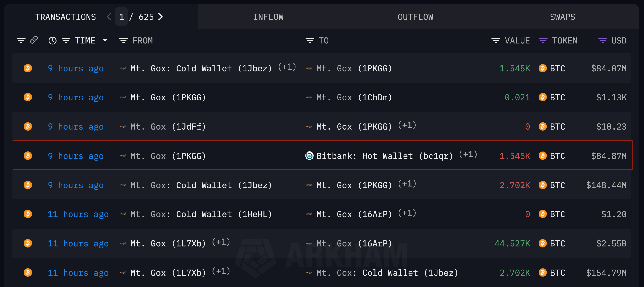
Task: Expand (+1) in the $10.23 row
Action: coord(407,125)
